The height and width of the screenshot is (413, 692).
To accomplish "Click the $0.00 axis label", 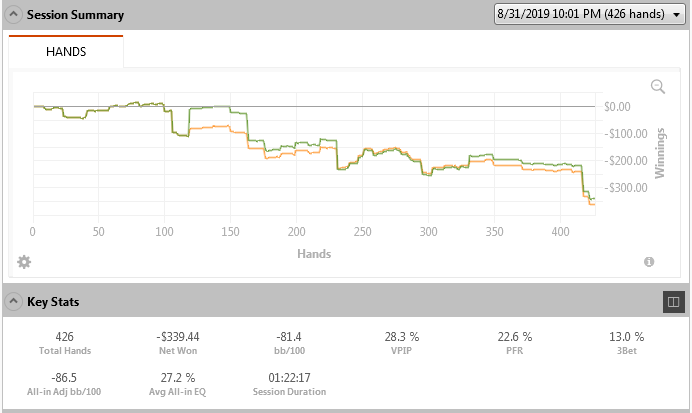I will pos(617,106).
